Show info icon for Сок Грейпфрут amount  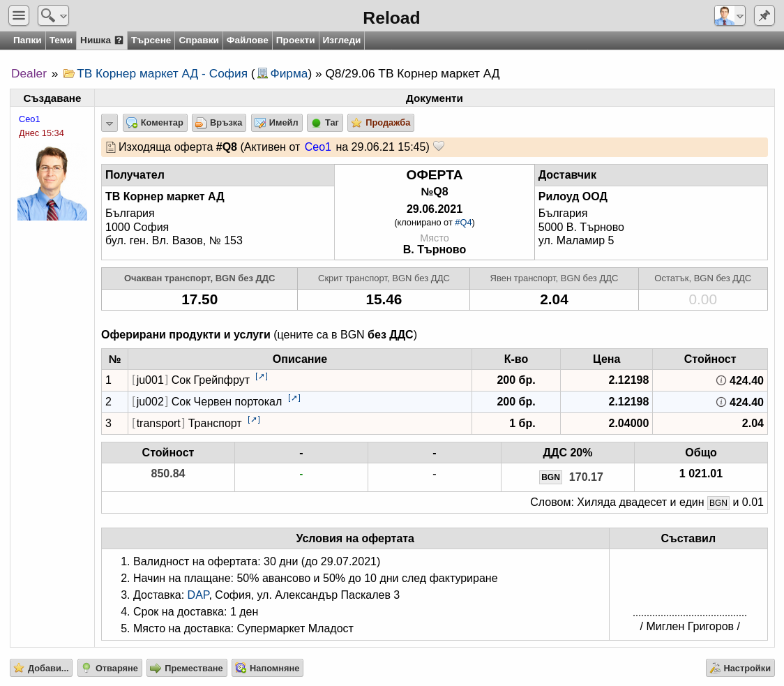tap(721, 380)
